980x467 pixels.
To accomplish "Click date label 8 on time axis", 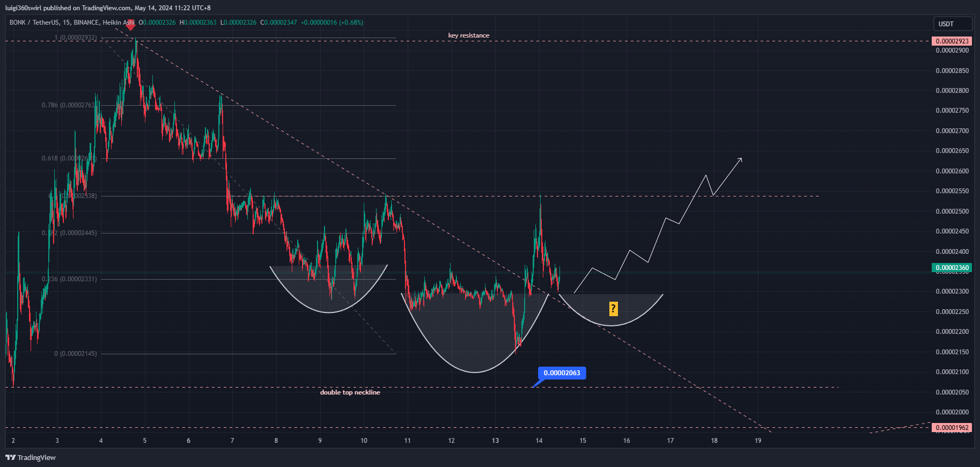I will point(276,441).
